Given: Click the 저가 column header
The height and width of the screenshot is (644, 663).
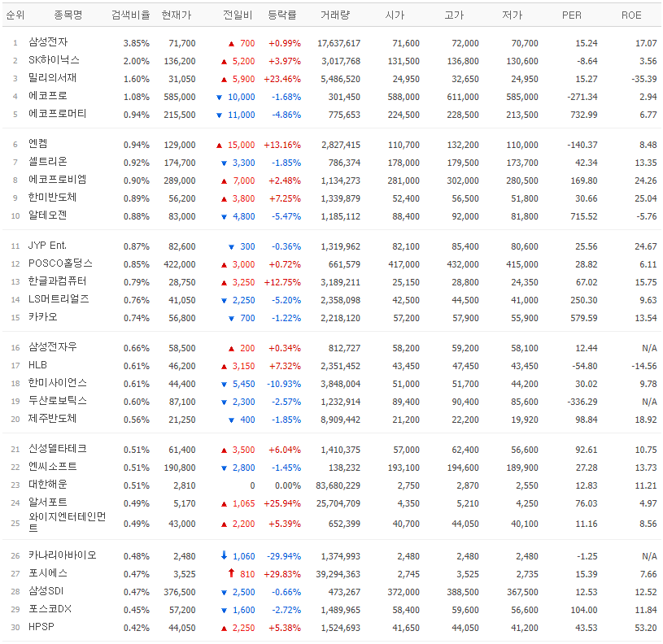Looking at the screenshot, I should coord(512,15).
